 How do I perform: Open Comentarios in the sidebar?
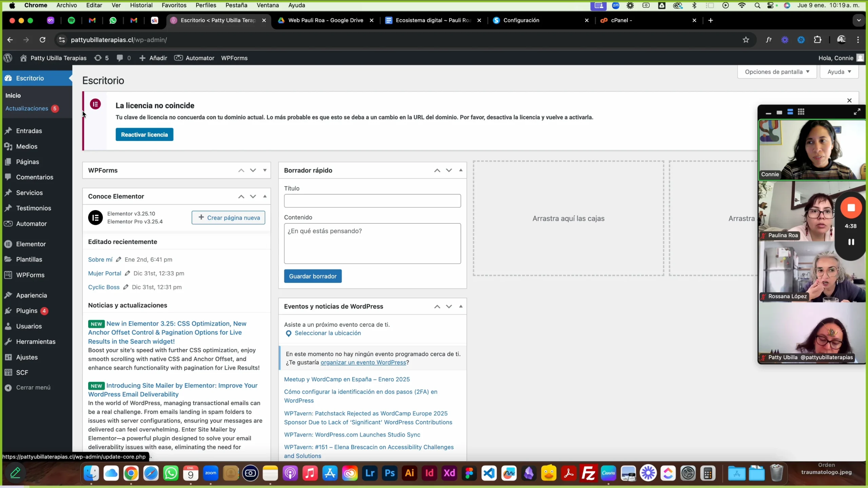tap(35, 177)
